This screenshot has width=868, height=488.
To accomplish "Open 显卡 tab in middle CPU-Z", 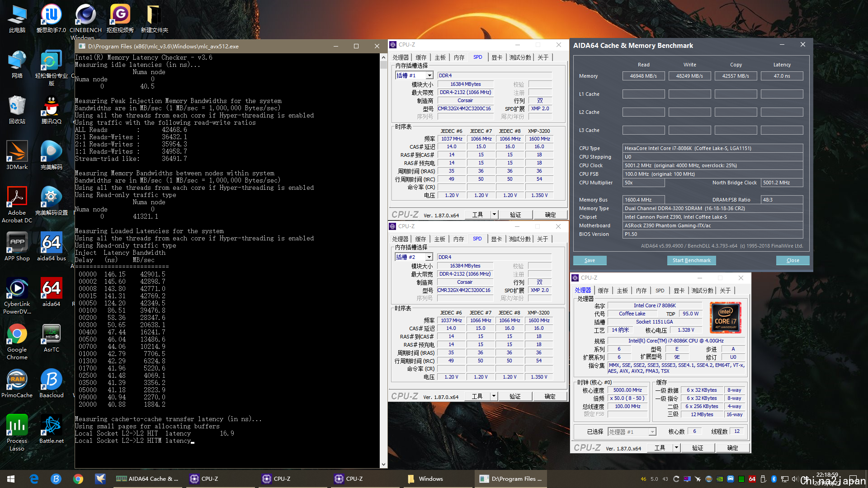I will (x=496, y=239).
